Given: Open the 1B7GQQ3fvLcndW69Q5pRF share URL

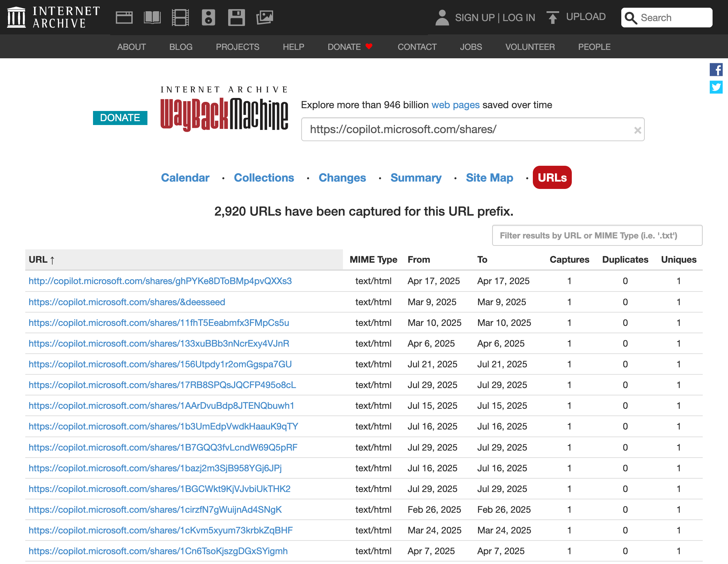Looking at the screenshot, I should tap(163, 447).
